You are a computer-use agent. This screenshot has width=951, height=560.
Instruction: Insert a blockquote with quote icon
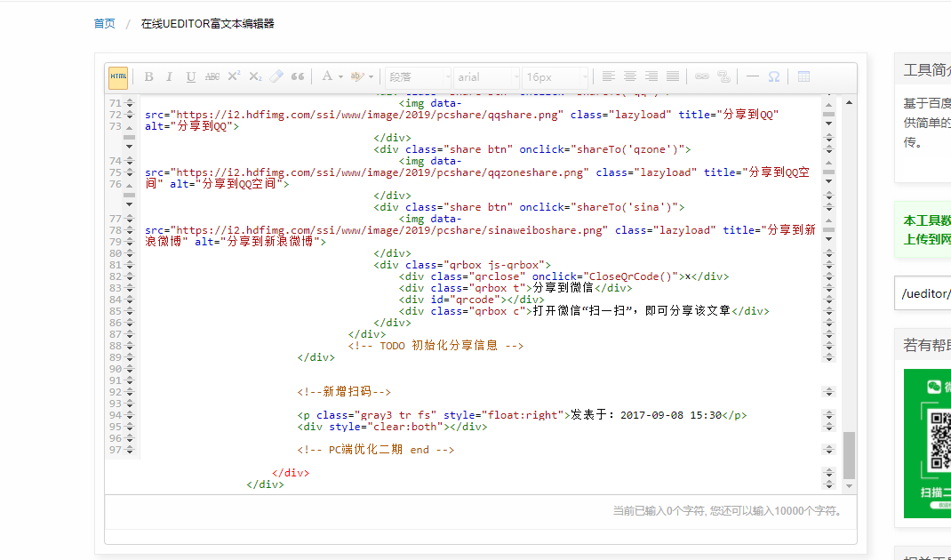coord(298,77)
